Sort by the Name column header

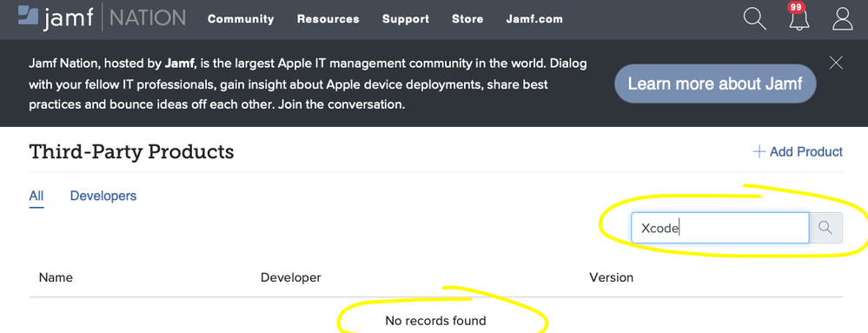tap(56, 277)
